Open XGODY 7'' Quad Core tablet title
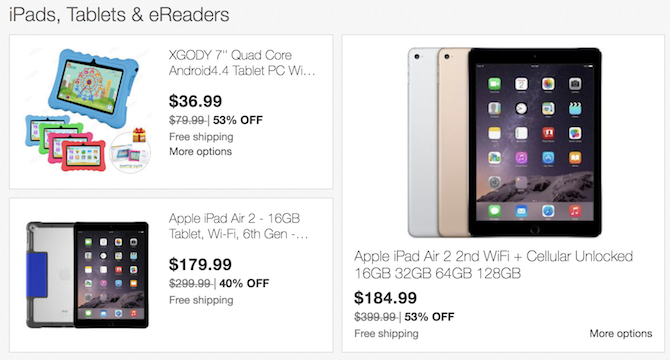 pos(242,63)
